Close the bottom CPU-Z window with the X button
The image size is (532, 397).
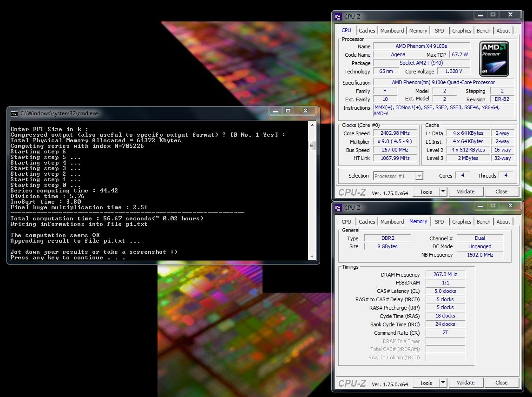pyautogui.click(x=510, y=206)
